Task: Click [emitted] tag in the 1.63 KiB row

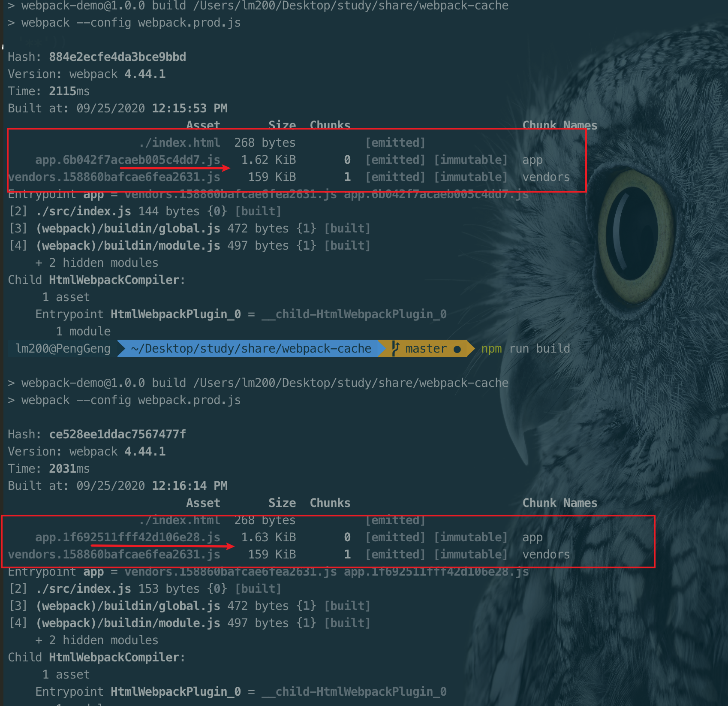Action: pyautogui.click(x=395, y=537)
